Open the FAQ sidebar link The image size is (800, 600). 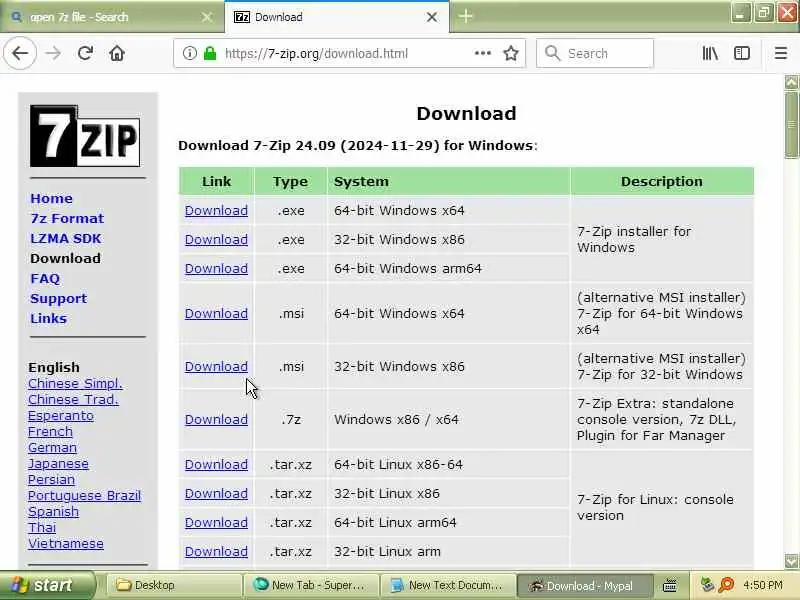(x=45, y=279)
